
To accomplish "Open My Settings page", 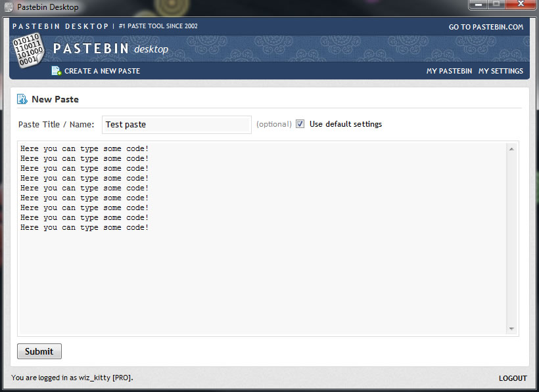I will point(500,71).
